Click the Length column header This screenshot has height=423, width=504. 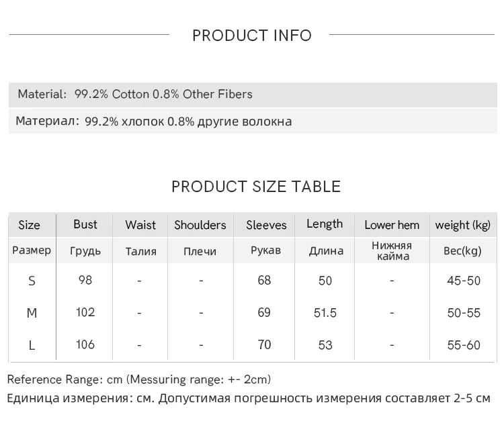coord(325,224)
